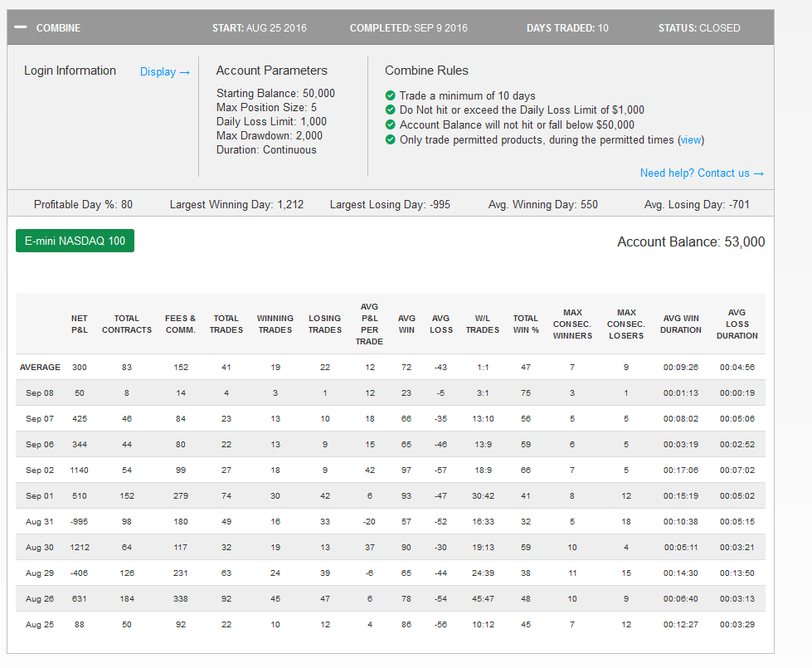This screenshot has height=668, width=812.
Task: Click the 45:47 W/L trades value
Action: tap(483, 598)
